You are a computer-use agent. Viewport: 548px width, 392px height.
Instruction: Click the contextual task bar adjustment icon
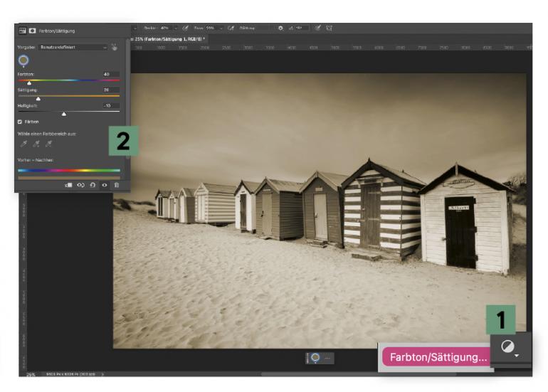pos(315,358)
